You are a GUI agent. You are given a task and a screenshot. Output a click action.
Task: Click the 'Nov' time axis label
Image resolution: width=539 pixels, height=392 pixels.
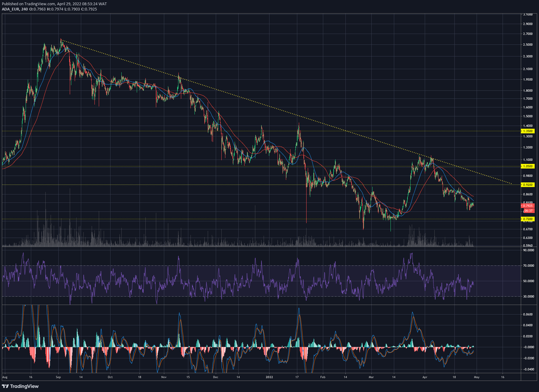click(x=164, y=378)
